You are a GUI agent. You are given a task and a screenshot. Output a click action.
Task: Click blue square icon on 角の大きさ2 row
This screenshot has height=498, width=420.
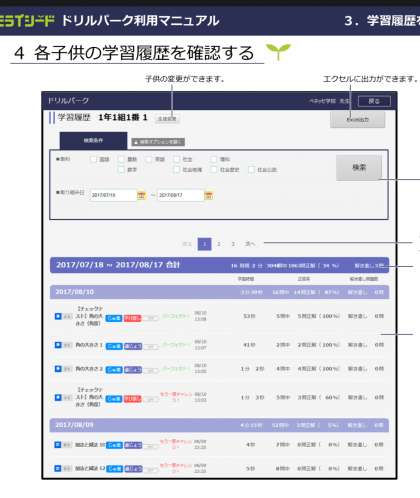[58, 369]
